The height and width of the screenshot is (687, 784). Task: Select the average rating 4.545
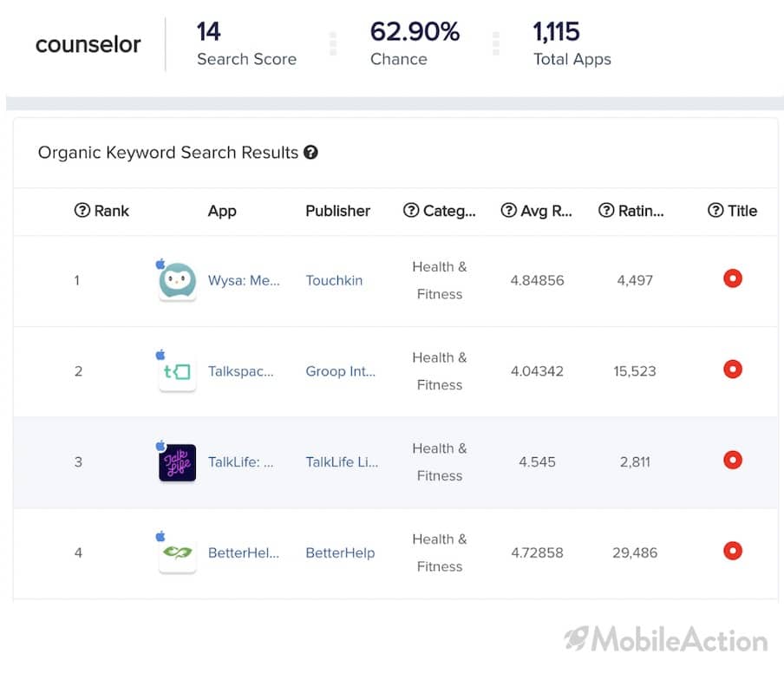tap(537, 462)
